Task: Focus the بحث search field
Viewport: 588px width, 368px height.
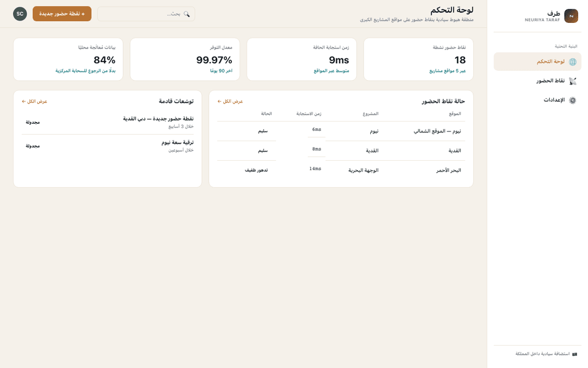Action: coord(146,14)
